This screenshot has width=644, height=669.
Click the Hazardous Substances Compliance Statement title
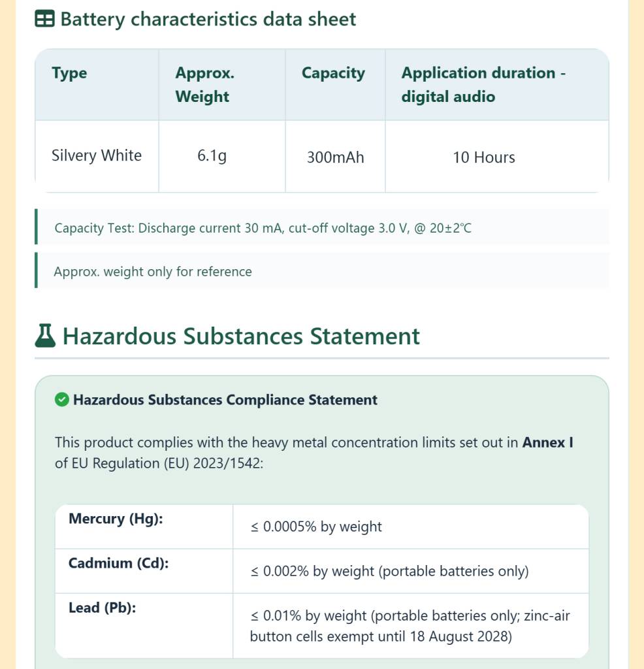click(x=225, y=400)
